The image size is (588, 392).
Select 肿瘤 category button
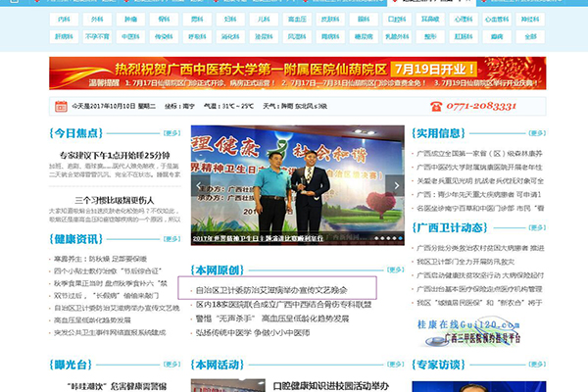(x=130, y=20)
